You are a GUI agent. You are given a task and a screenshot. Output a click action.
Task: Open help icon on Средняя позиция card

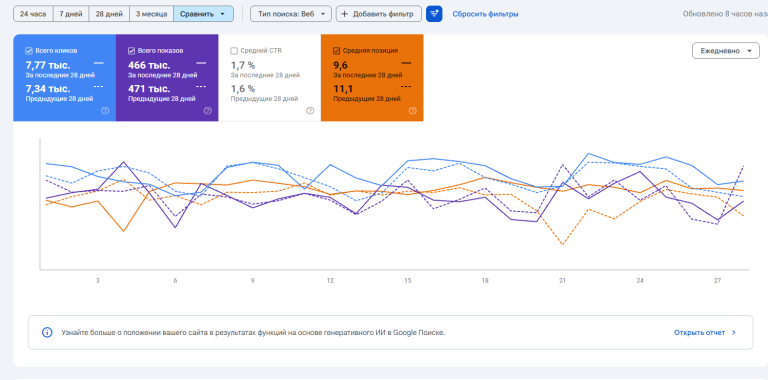[412, 111]
